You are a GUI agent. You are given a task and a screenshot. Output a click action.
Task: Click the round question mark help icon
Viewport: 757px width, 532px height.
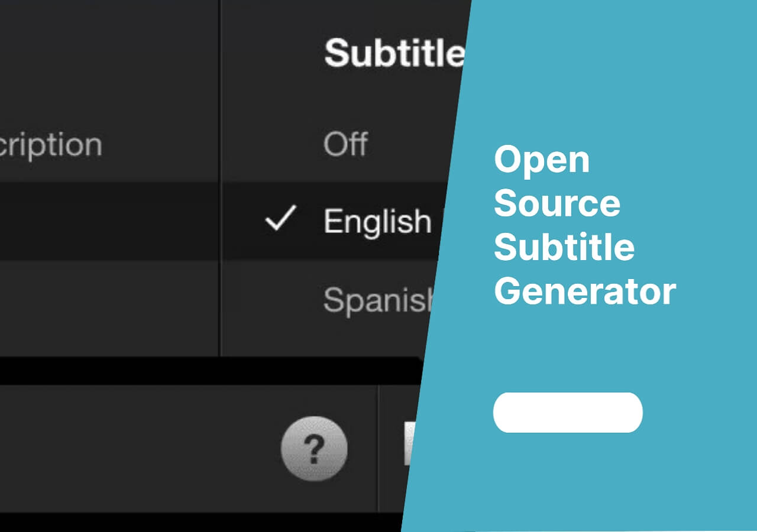tap(314, 448)
